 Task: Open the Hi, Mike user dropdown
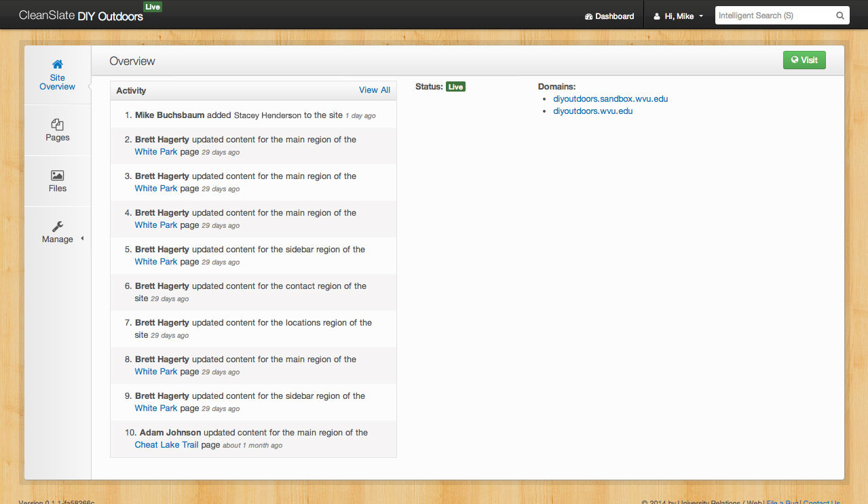point(678,16)
